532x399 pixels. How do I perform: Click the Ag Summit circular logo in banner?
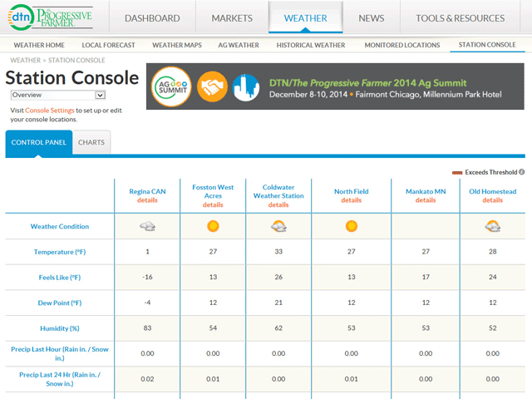coord(171,86)
